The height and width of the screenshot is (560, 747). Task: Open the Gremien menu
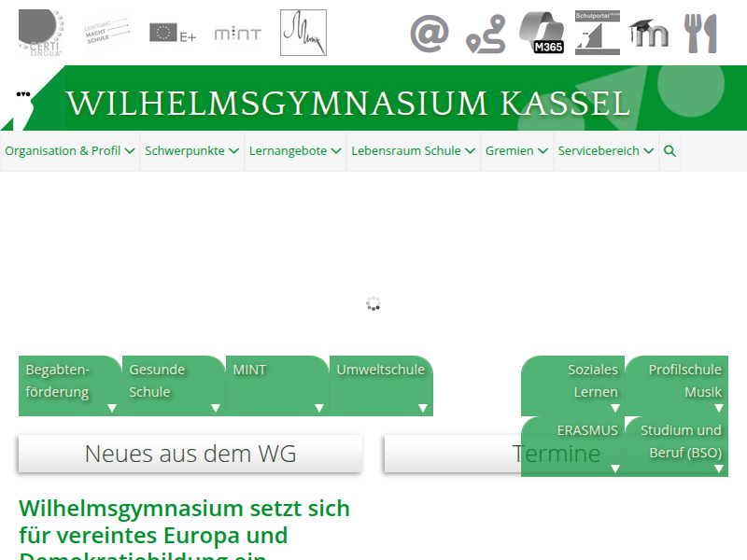517,151
